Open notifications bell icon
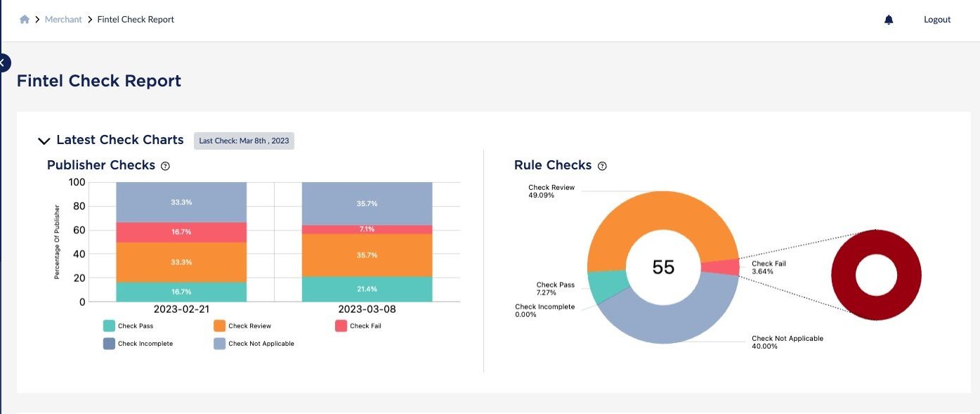This screenshot has width=980, height=414. pyautogui.click(x=889, y=20)
